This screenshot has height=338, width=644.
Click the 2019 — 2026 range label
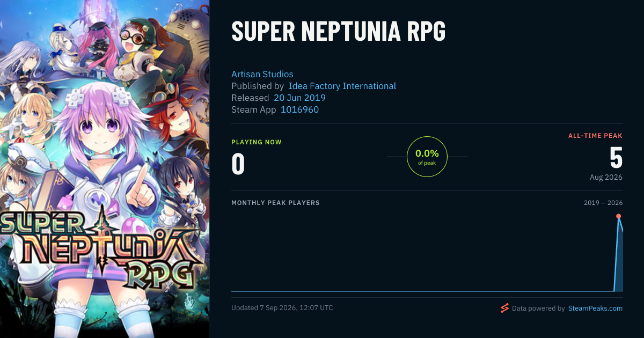pyautogui.click(x=603, y=203)
